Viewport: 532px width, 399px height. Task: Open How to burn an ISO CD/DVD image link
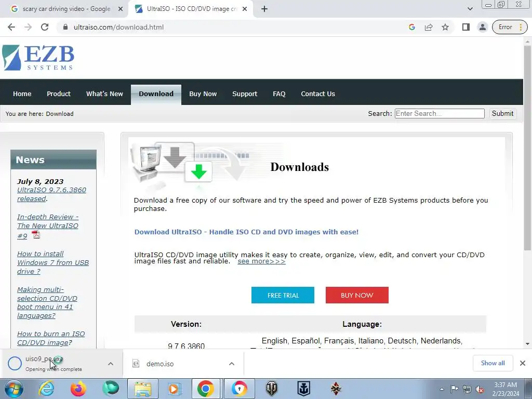click(x=51, y=338)
